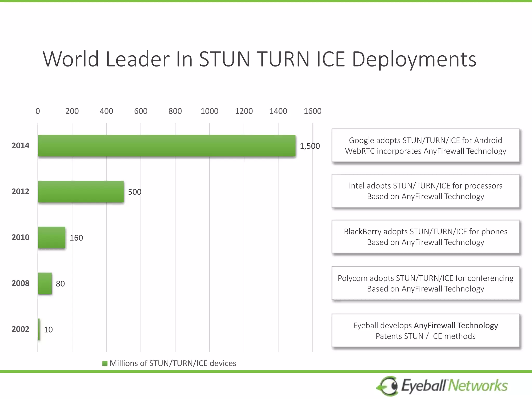Viewport: 532px width, 399px height.
Task: Click the 10 data label
Action: (48, 330)
